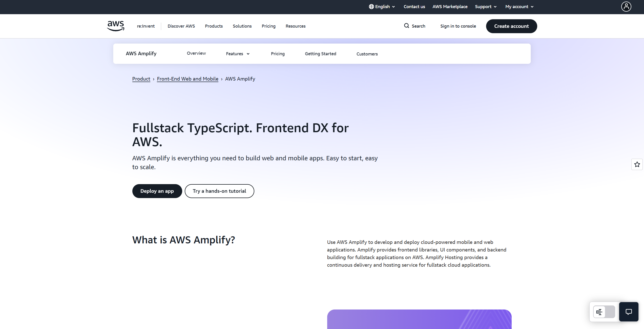Switch to the Getting Started tab
Image resolution: width=644 pixels, height=329 pixels.
320,54
